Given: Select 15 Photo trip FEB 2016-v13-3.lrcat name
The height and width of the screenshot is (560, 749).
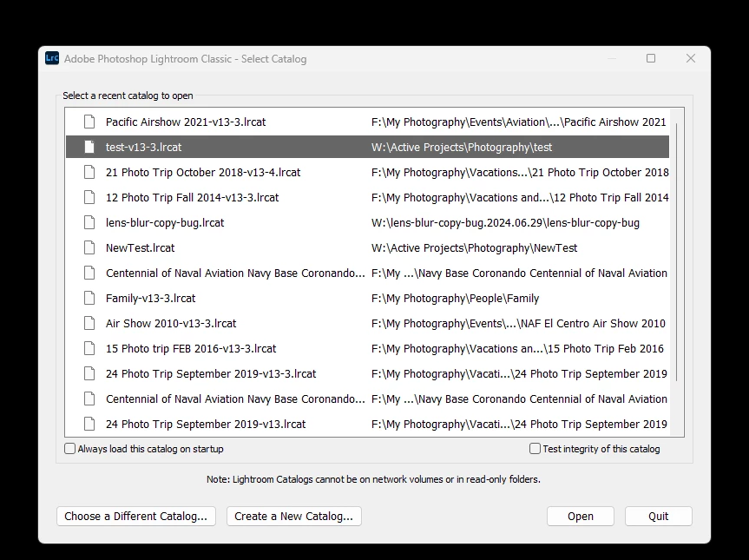Looking at the screenshot, I should [191, 349].
